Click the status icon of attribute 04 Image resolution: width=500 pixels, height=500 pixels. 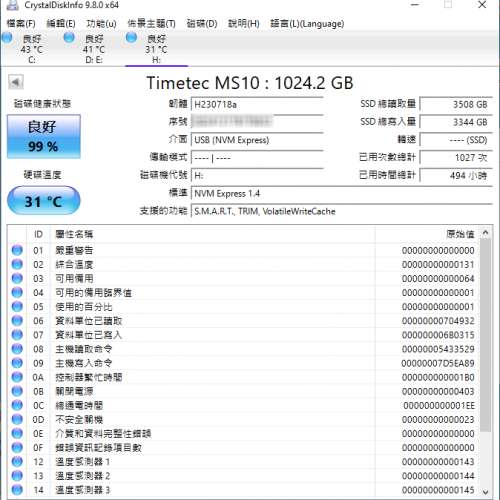(x=17, y=292)
